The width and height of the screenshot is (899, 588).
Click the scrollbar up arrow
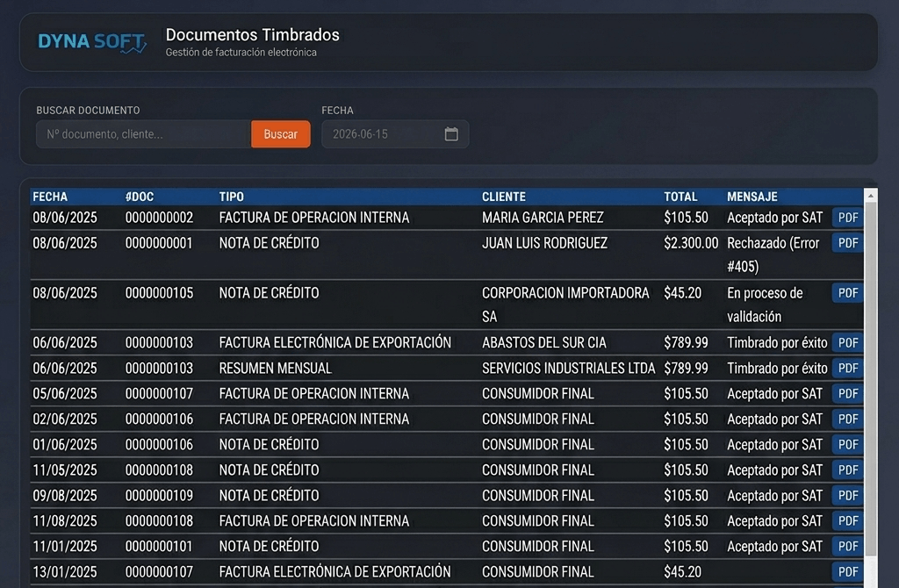870,196
